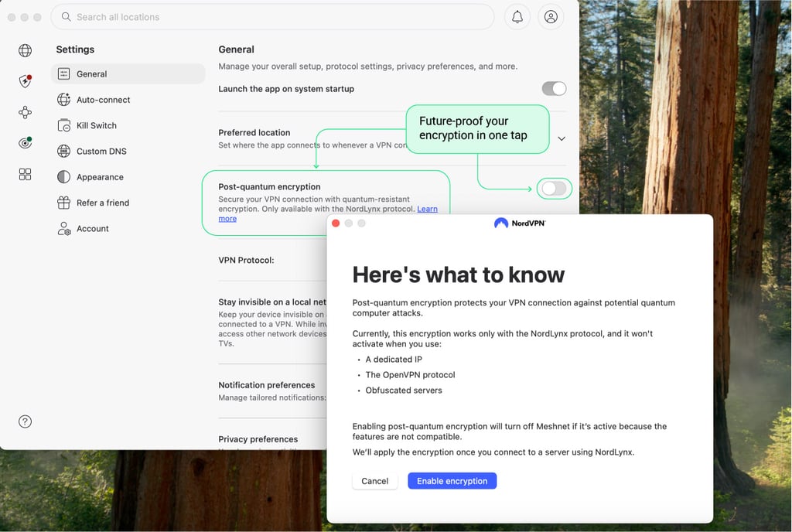This screenshot has width=792, height=532.
Task: Expand the Preferred location chevron
Action: (x=562, y=138)
